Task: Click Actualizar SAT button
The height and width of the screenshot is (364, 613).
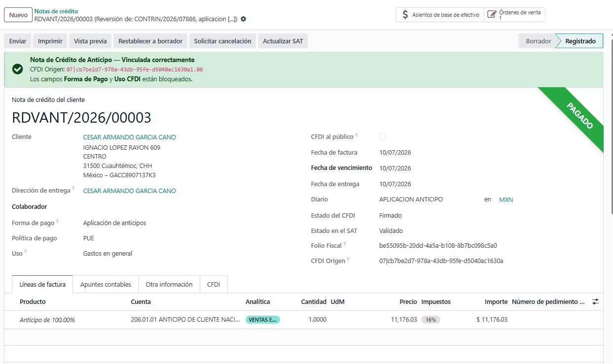Action: pyautogui.click(x=283, y=41)
